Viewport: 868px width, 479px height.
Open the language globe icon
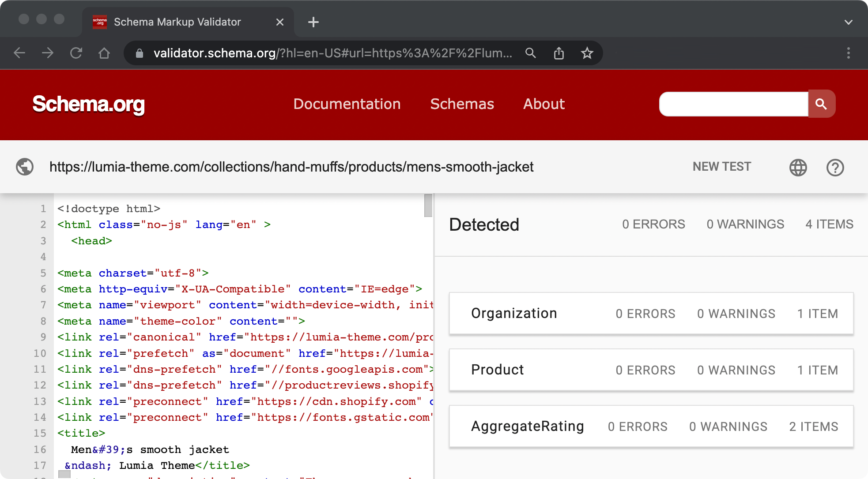click(x=798, y=168)
